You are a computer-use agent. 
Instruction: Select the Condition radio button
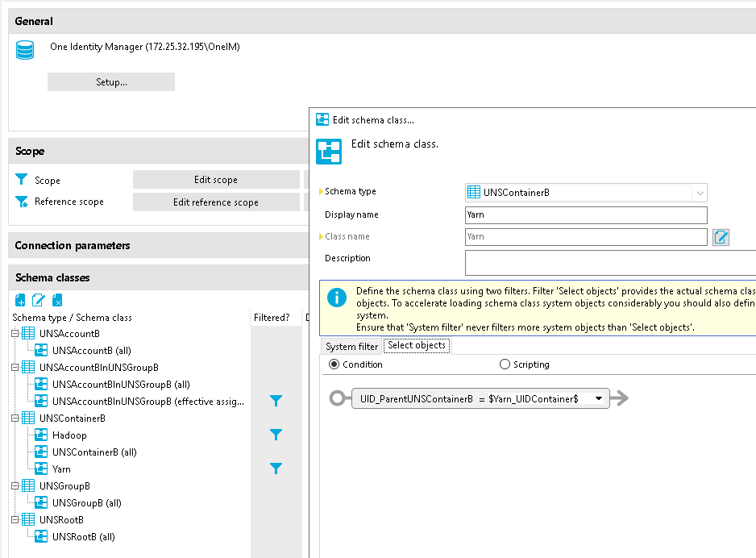pos(333,364)
